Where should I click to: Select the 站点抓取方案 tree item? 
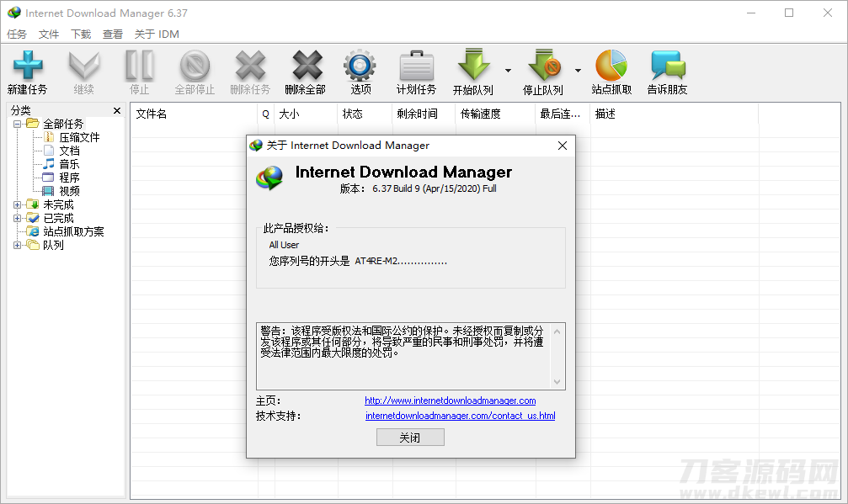tap(73, 231)
